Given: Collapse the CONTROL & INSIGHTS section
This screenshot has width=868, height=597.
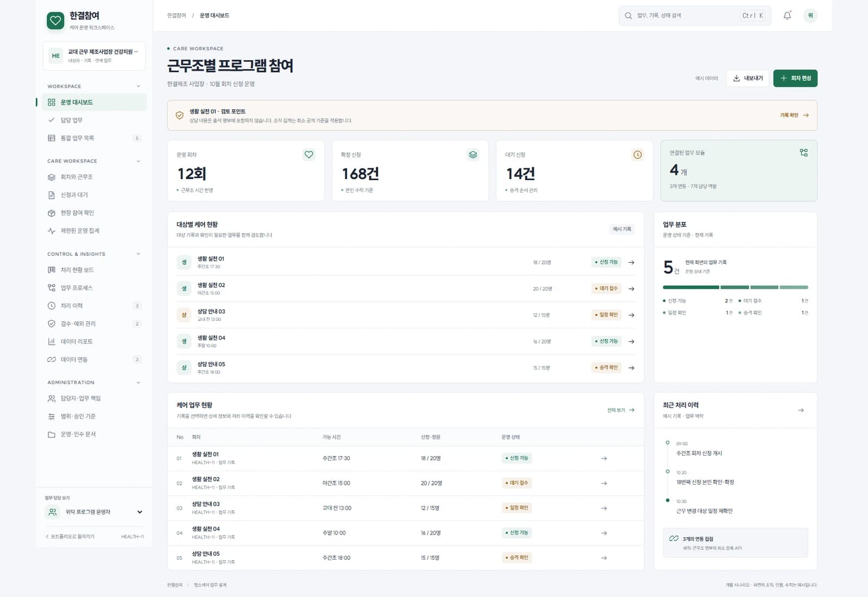Looking at the screenshot, I should pyautogui.click(x=138, y=254).
